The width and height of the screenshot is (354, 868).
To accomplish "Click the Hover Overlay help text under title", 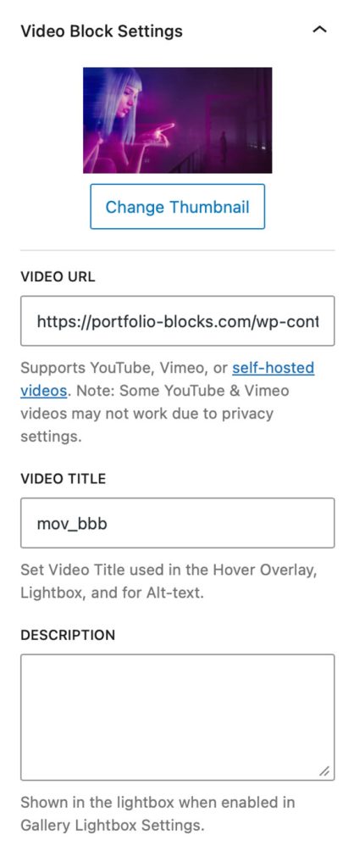I will [169, 581].
